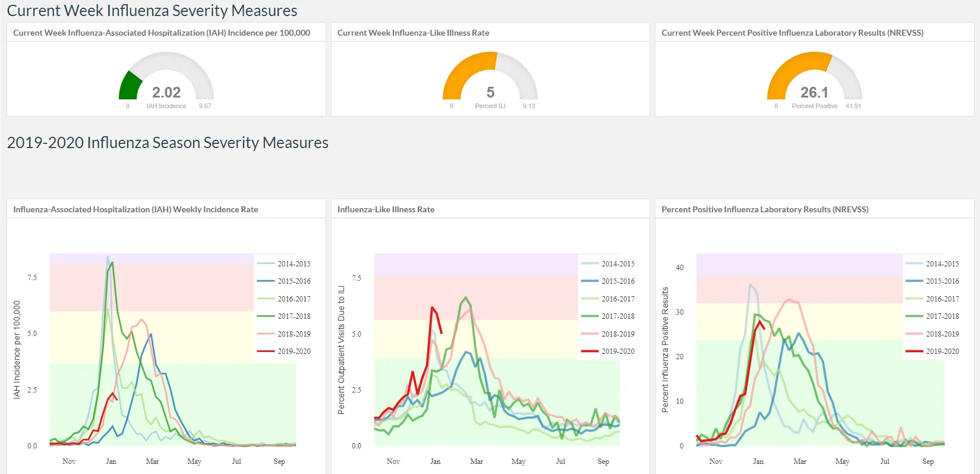Select panel title Current Week Influenza-Like Illness Rate

point(413,33)
